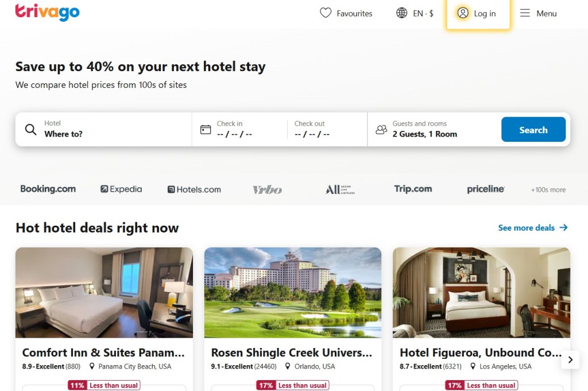Open the Rosen Shingle Creek hotel photo
Viewport: 588px width, 391px height.
pos(293,292)
